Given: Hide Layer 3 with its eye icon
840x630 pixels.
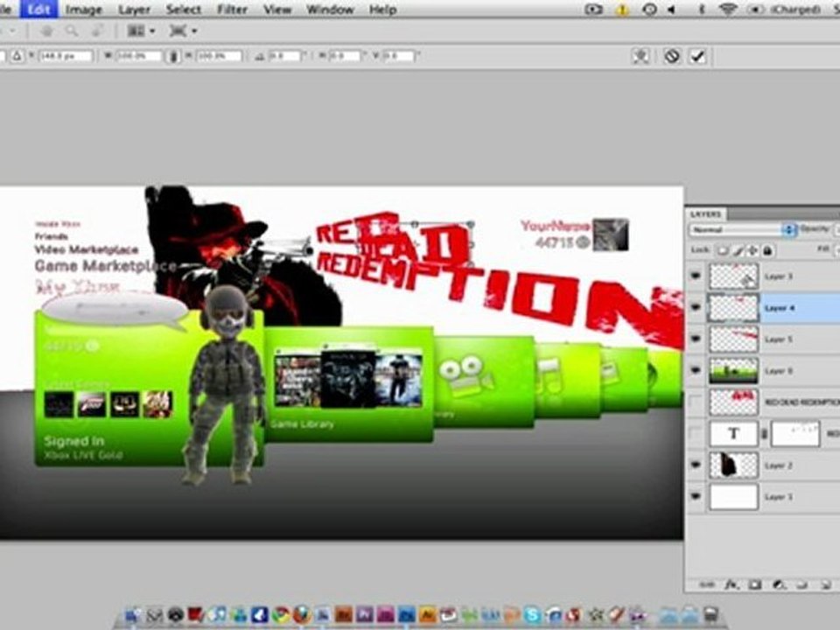Looking at the screenshot, I should (696, 276).
